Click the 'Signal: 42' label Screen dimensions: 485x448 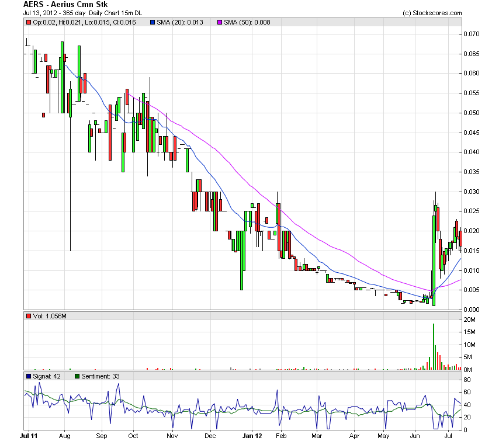pyautogui.click(x=47, y=376)
